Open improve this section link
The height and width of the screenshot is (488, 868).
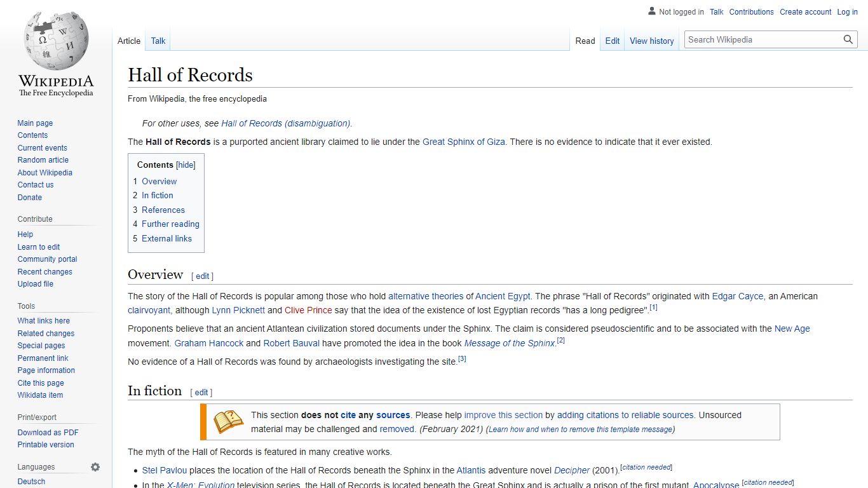(503, 415)
